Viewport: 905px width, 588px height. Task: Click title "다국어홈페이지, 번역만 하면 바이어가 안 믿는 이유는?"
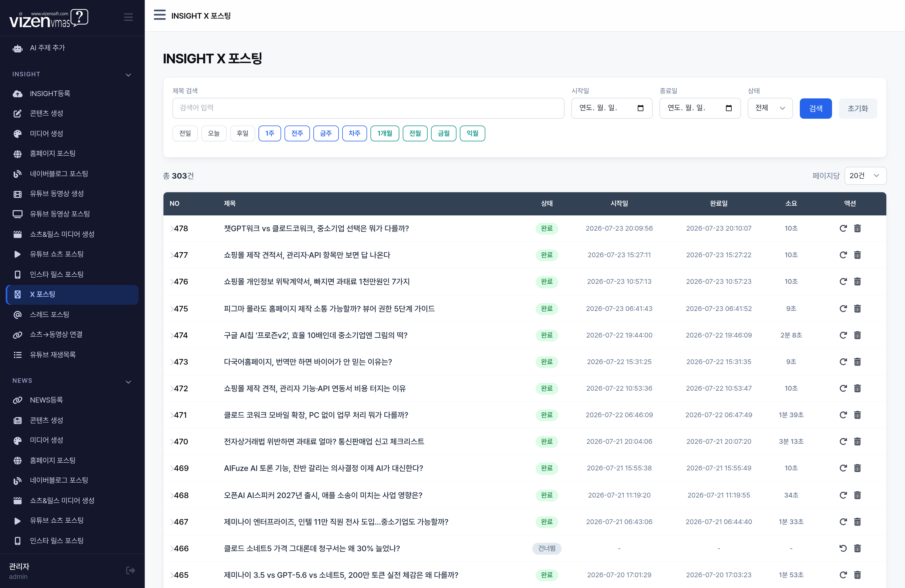[308, 362]
